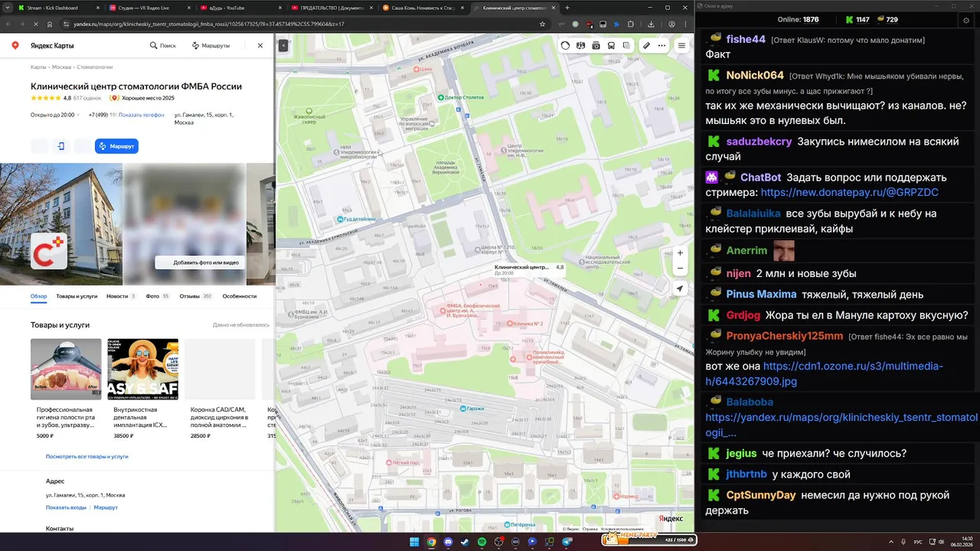Image resolution: width=980 pixels, height=551 pixels.
Task: Click Посмотреть все товары и услуги link
Action: [87, 456]
